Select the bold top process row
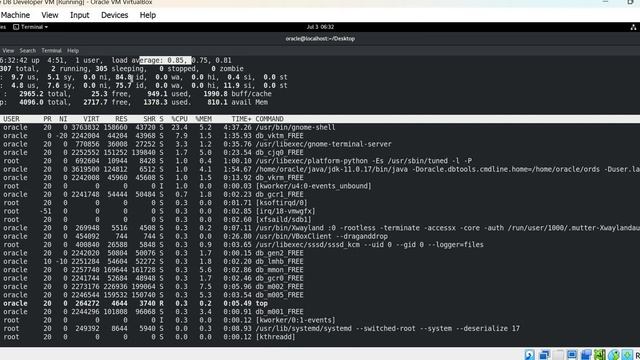This screenshot has width=640, height=360. [320, 303]
